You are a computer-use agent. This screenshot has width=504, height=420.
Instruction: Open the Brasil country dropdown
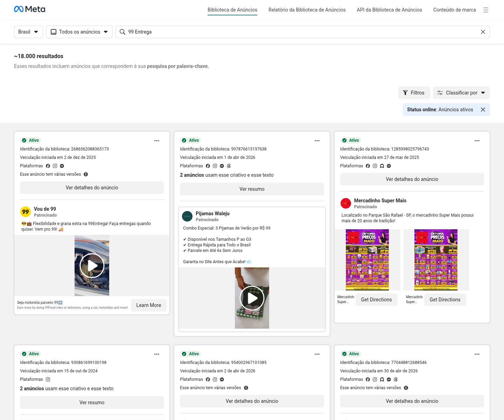point(28,32)
